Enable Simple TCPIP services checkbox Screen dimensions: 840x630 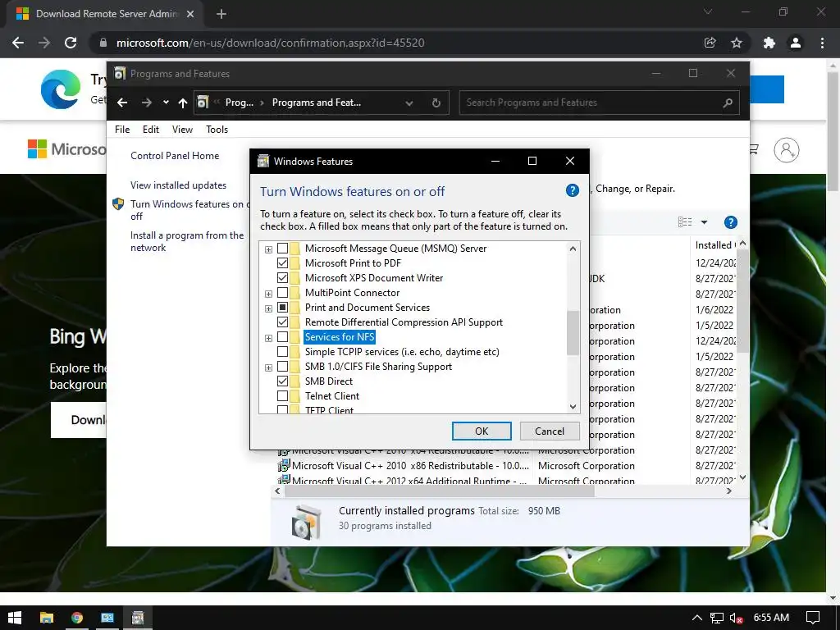pos(282,352)
